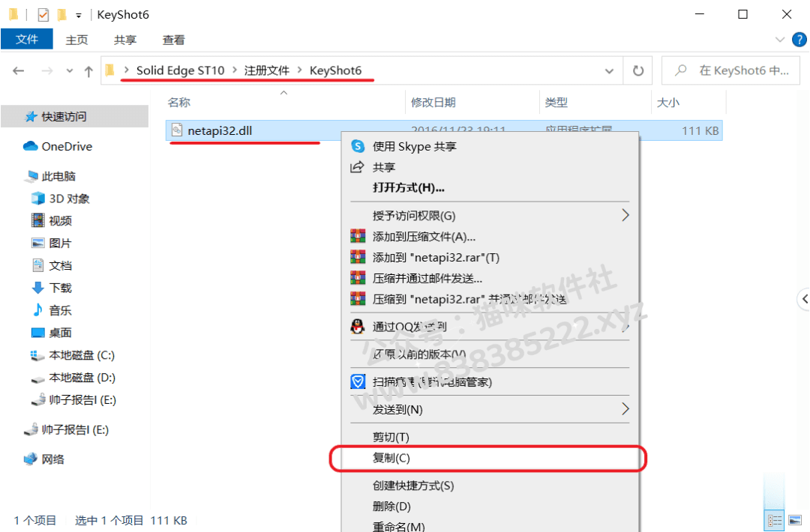Choose 打开方式(H)... in context menu
The image size is (810, 532).
click(x=490, y=188)
